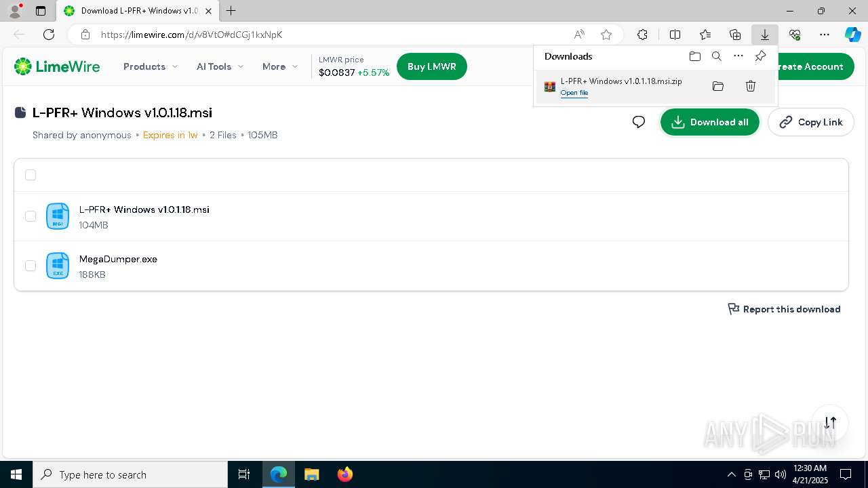Go to LimeWire home logo

57,66
